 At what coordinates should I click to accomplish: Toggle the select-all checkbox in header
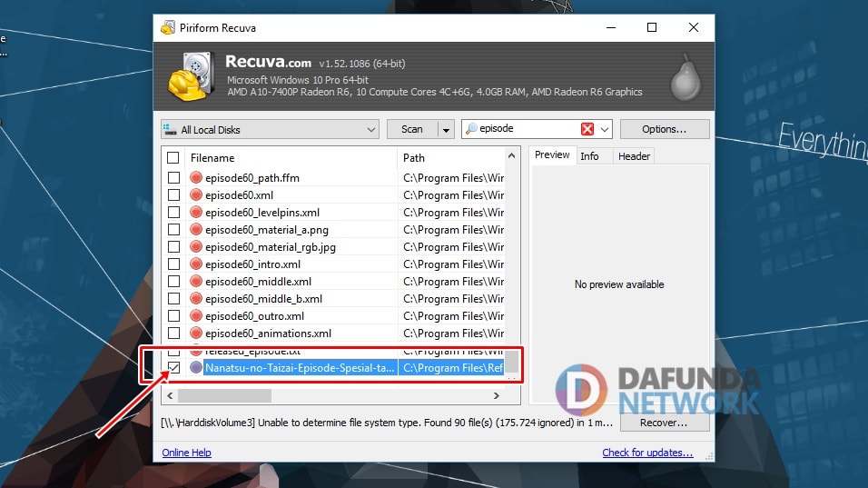click(173, 157)
